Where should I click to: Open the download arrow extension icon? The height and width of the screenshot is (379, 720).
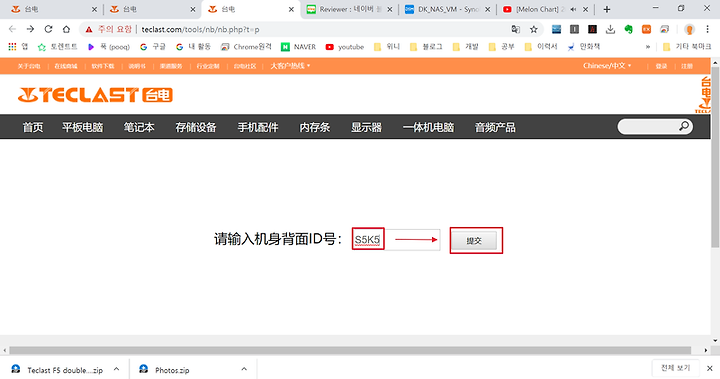click(x=610, y=29)
